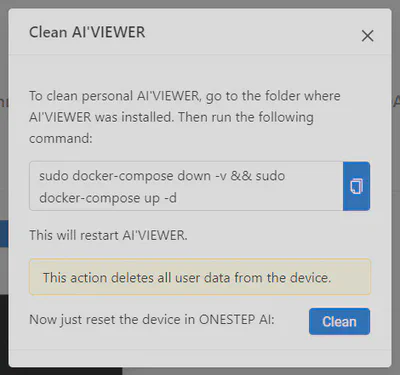The width and height of the screenshot is (400, 375).
Task: Click the "reset the device in ONESTEP AI" label
Action: pos(152,320)
